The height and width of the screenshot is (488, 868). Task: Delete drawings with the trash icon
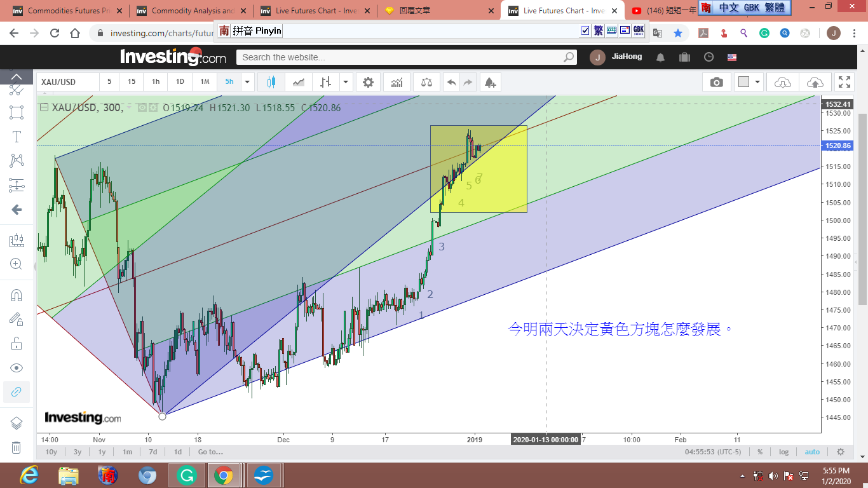[x=17, y=447]
